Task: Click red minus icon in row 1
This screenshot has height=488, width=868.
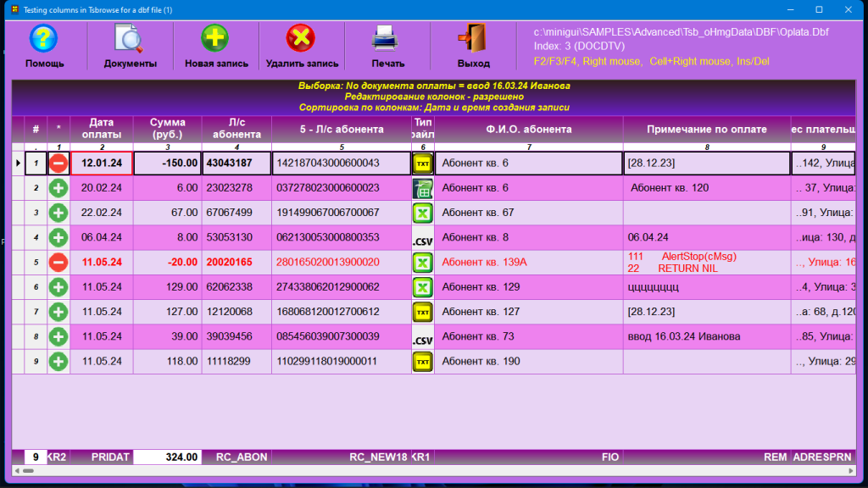Action: pyautogui.click(x=58, y=164)
